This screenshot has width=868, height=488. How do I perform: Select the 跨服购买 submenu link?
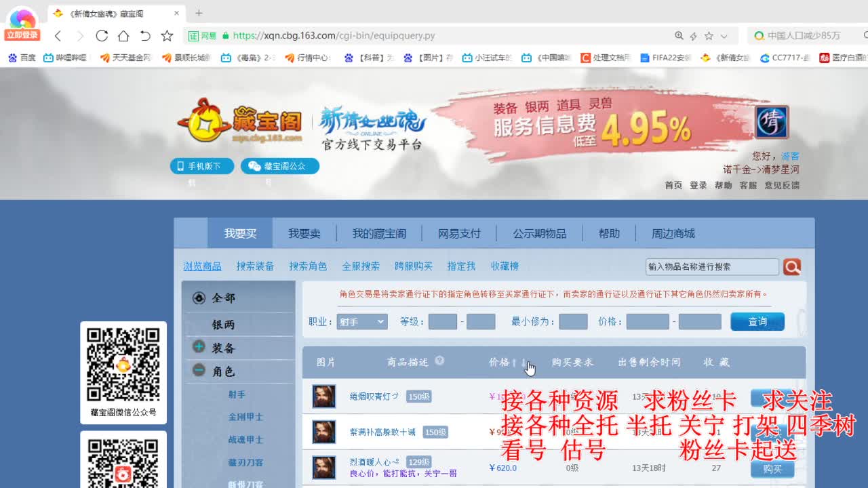pos(414,266)
